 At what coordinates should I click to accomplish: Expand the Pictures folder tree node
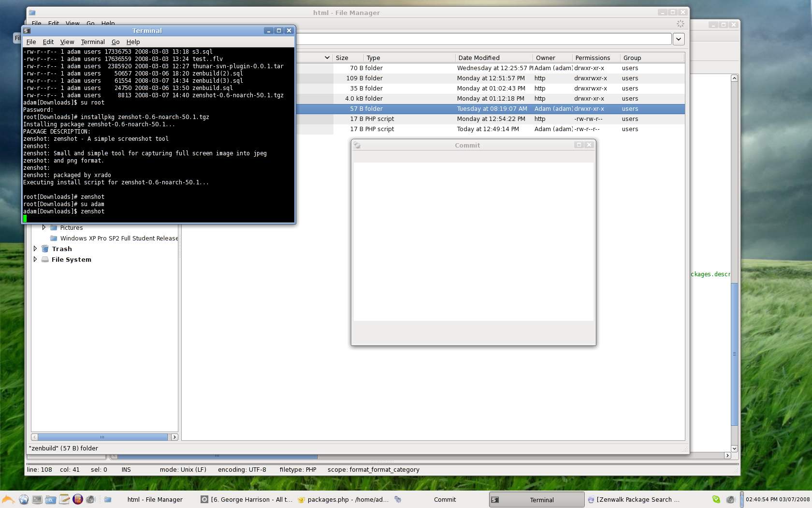[43, 227]
